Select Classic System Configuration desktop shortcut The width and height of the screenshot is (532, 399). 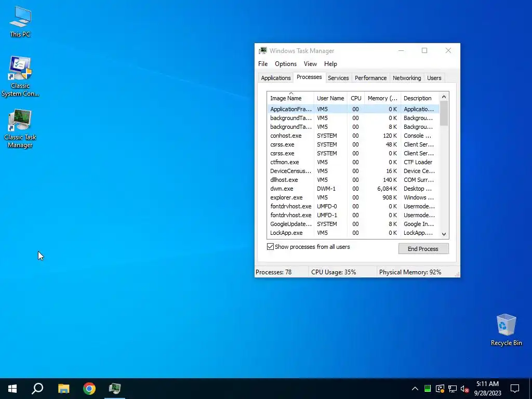pyautogui.click(x=20, y=77)
